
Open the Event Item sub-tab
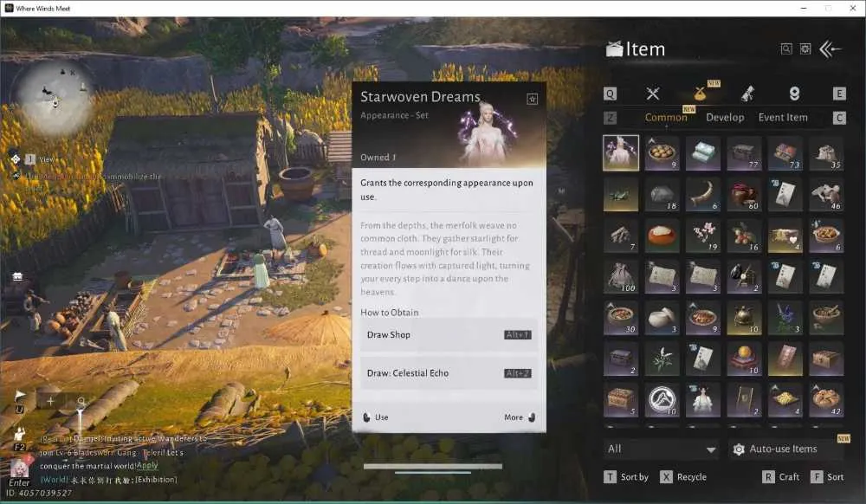[x=783, y=118]
